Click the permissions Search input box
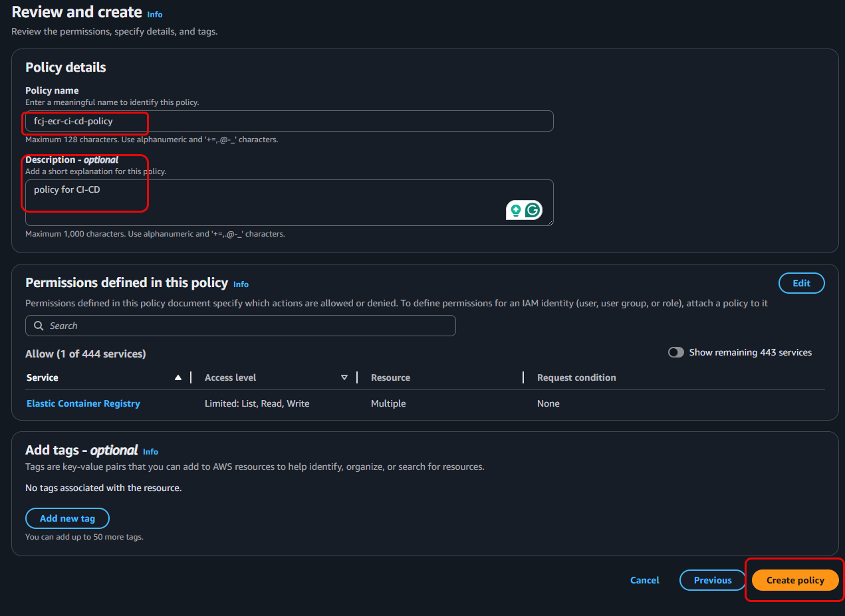The image size is (845, 616). click(239, 326)
